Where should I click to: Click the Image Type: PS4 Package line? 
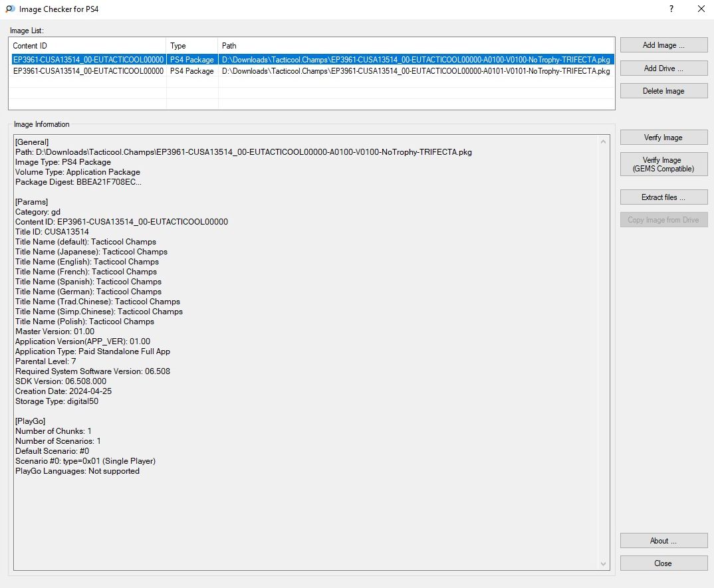pyautogui.click(x=63, y=162)
